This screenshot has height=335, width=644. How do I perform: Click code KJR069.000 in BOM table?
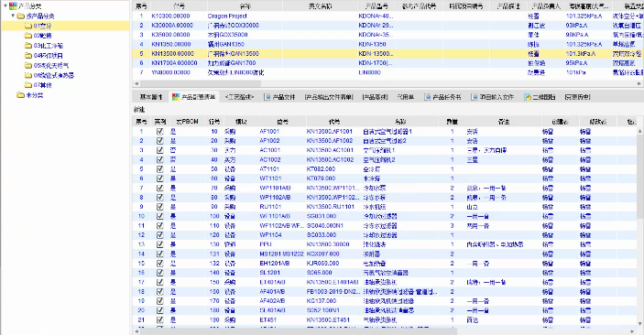[x=322, y=264]
